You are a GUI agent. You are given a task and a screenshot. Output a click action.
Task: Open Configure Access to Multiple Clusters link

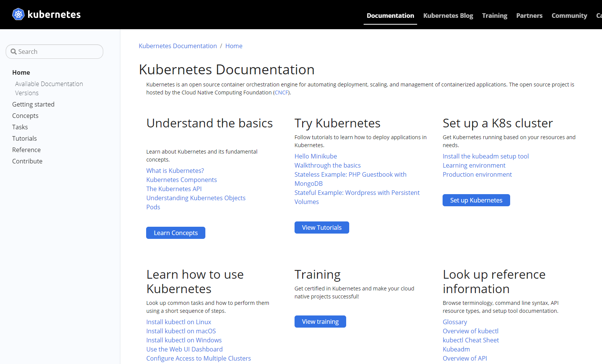199,358
